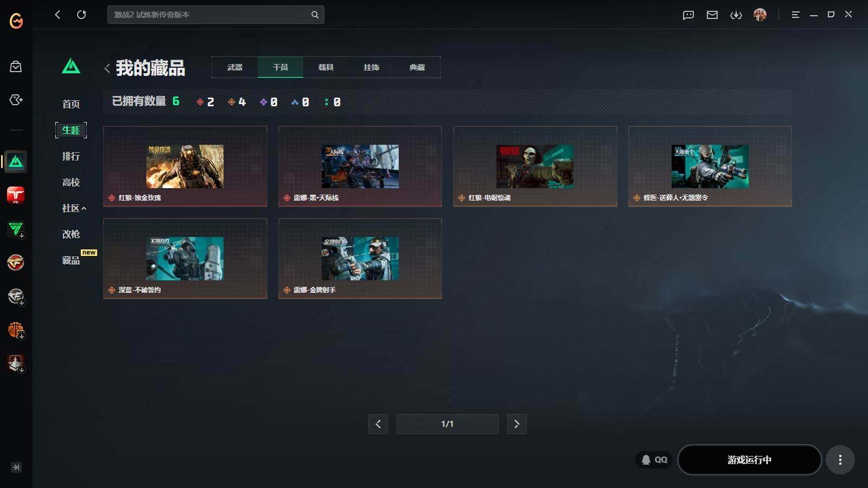This screenshot has width=868, height=488.
Task: Refresh the page with the reload icon
Action: click(x=81, y=15)
